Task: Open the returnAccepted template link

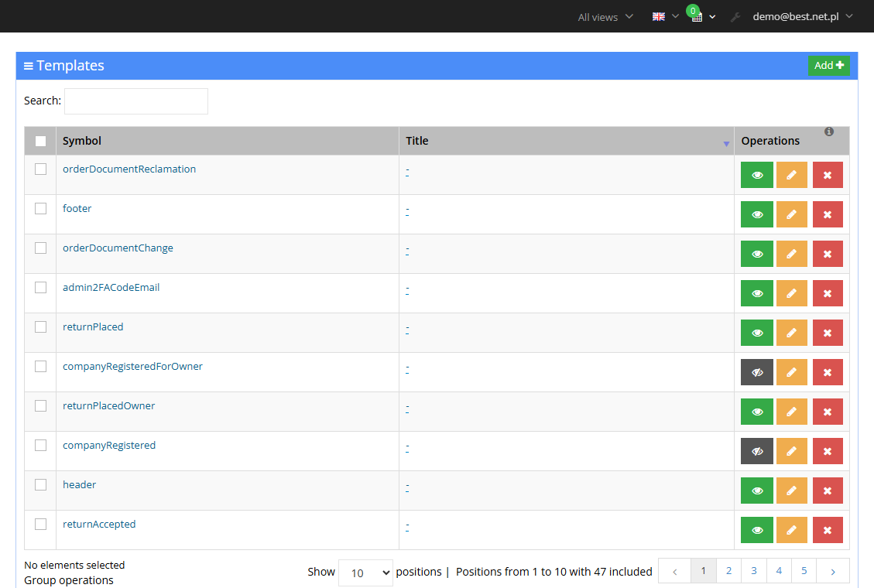Action: [x=99, y=524]
